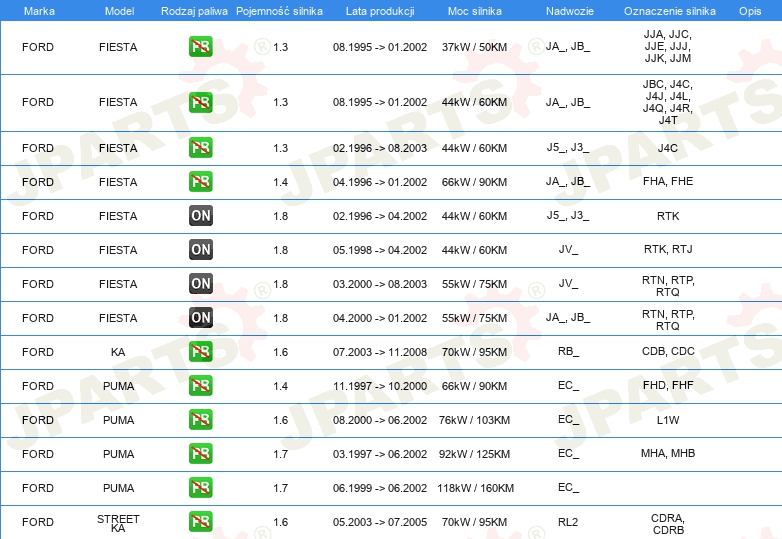Click petrol icon in Puma 1.6 L1W row
The width and height of the screenshot is (782, 539).
coord(200,419)
